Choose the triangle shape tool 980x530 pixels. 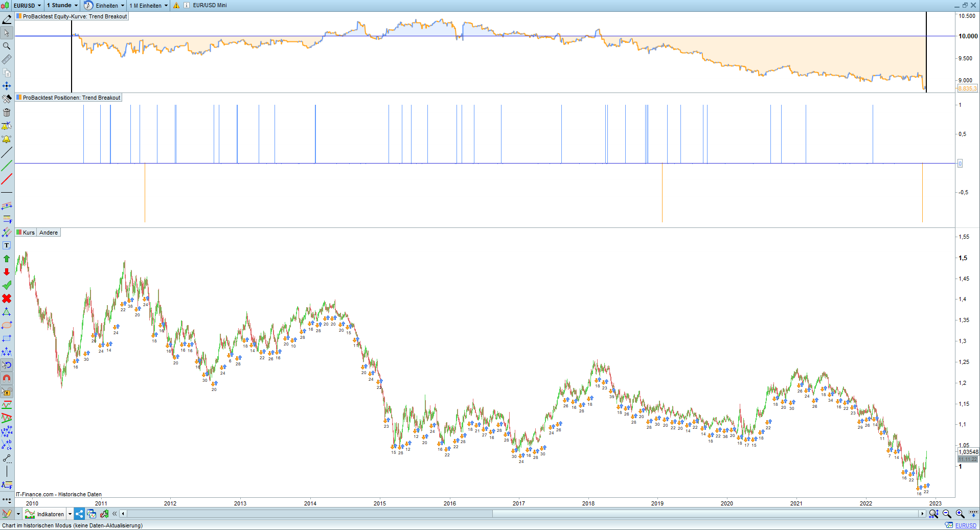7,312
